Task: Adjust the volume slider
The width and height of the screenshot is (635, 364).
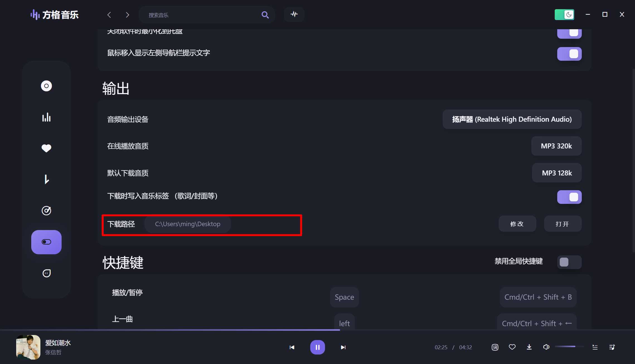Action: coord(569,346)
